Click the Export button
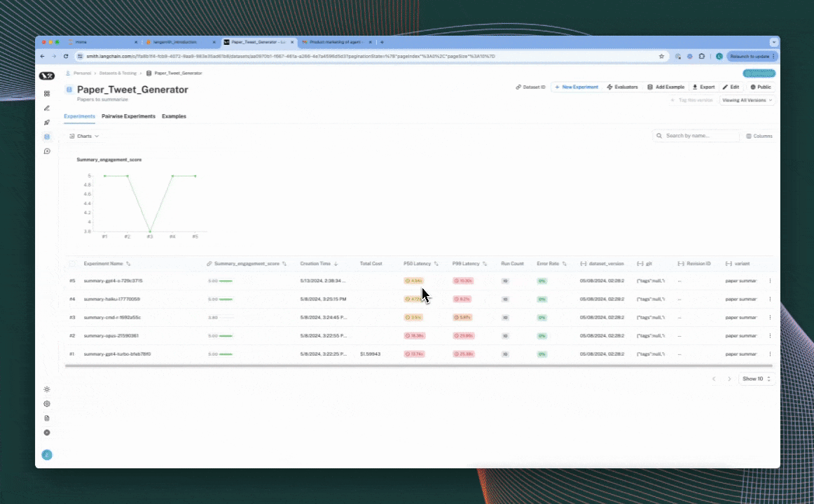This screenshot has height=504, width=814. (x=703, y=87)
